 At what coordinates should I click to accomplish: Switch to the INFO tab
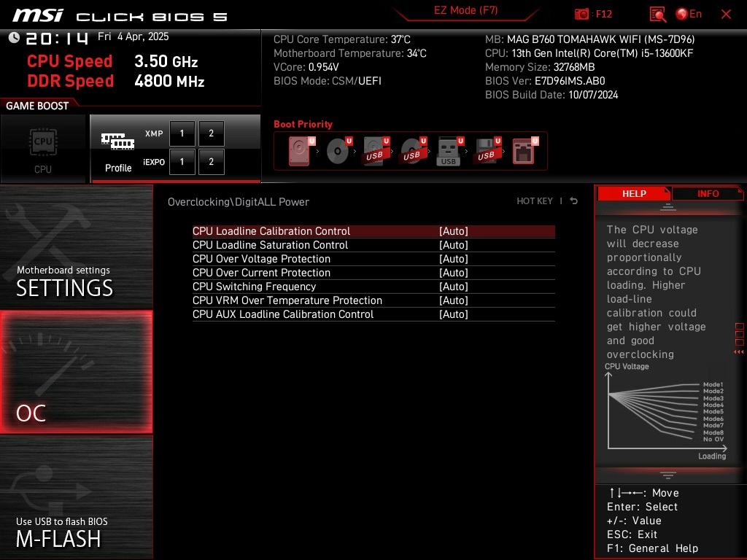pyautogui.click(x=708, y=194)
